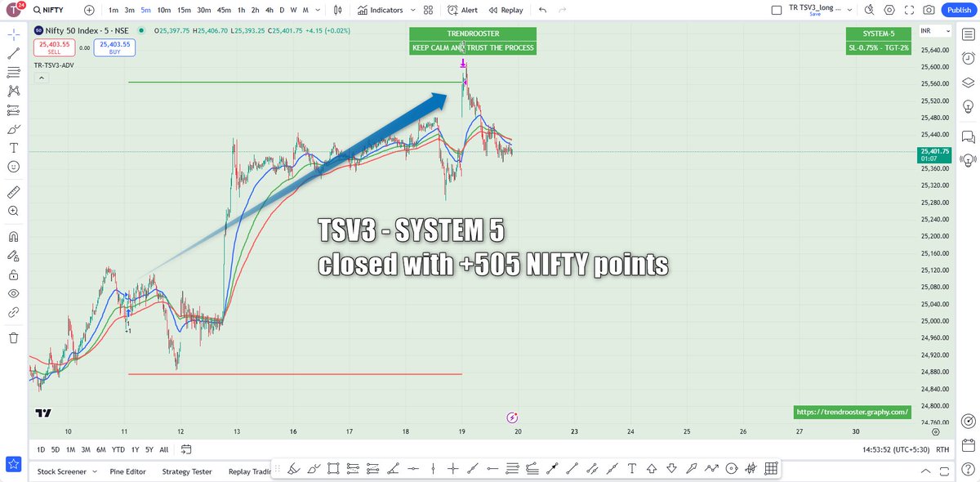Click the blue BUY price button
Image resolution: width=980 pixels, height=482 pixels.
[114, 47]
